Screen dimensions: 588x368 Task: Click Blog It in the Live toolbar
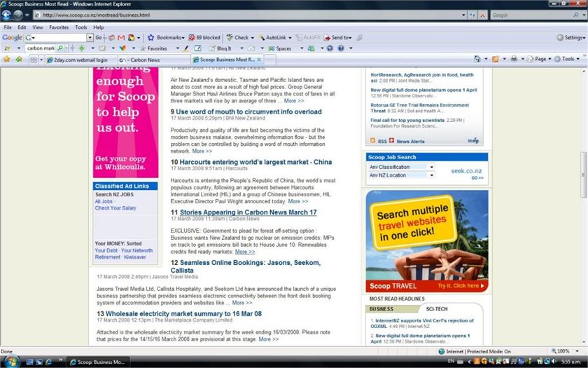(x=220, y=48)
